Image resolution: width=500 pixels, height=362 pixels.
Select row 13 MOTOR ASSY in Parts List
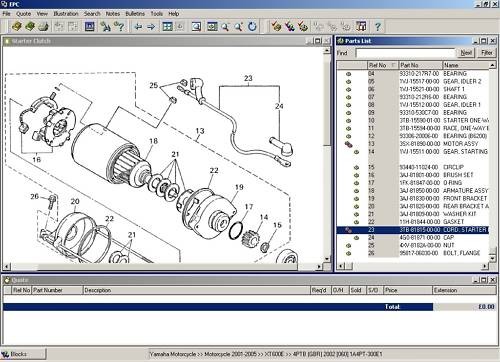413,144
